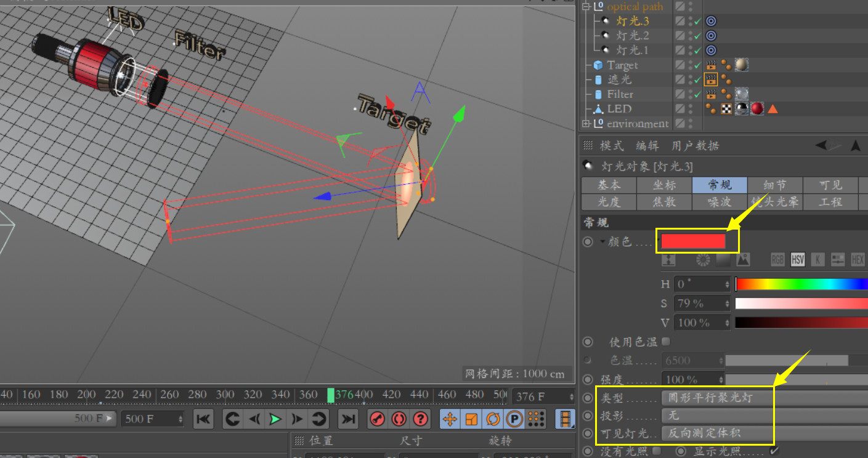The image size is (868, 458).
Task: Toggle point level animation dots icon
Action: pos(537,419)
